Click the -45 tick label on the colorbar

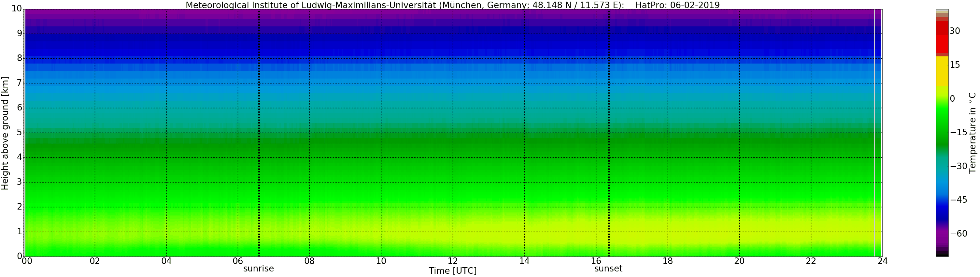point(959,200)
